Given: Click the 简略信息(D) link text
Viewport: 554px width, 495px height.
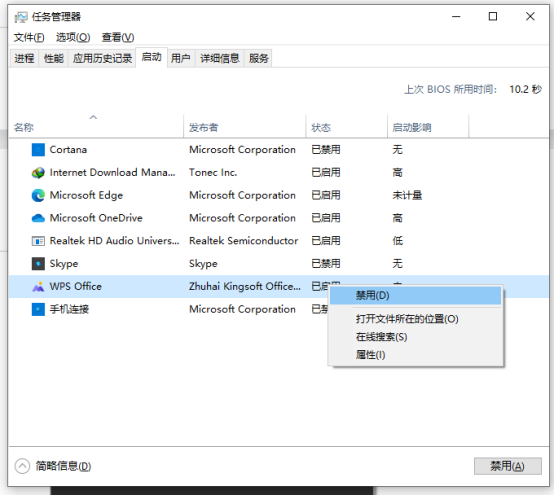Looking at the screenshot, I should 63,466.
